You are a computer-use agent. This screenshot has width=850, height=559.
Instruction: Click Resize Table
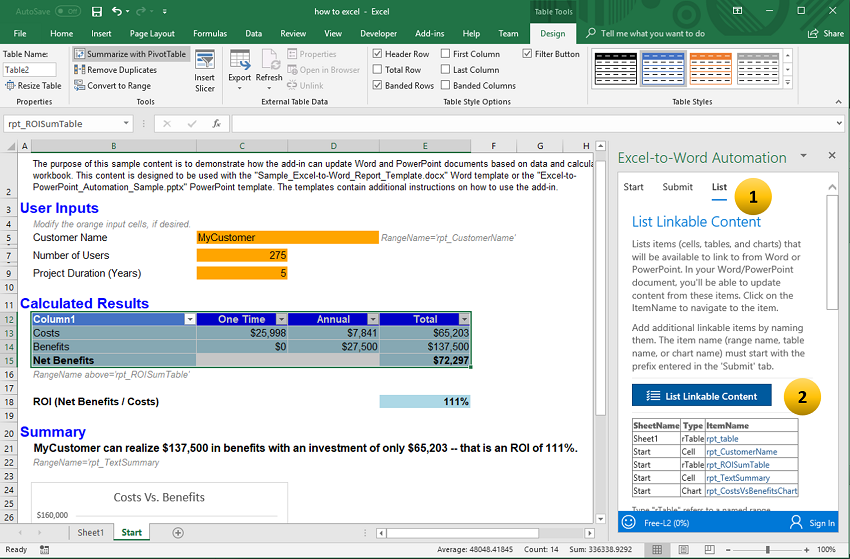pyautogui.click(x=33, y=86)
